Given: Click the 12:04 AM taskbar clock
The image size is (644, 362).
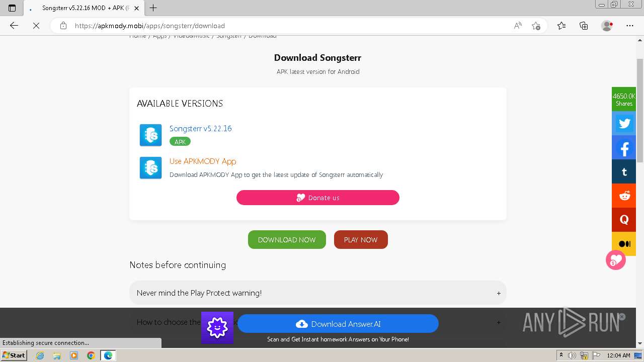Looking at the screenshot, I should (x=618, y=355).
